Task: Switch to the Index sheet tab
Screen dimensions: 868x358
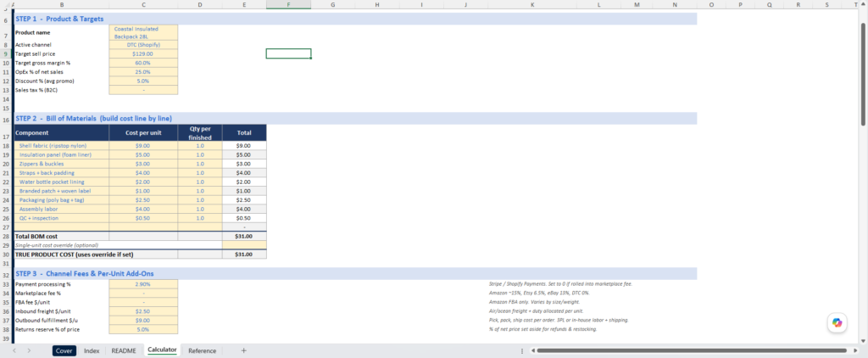Action: (92, 351)
